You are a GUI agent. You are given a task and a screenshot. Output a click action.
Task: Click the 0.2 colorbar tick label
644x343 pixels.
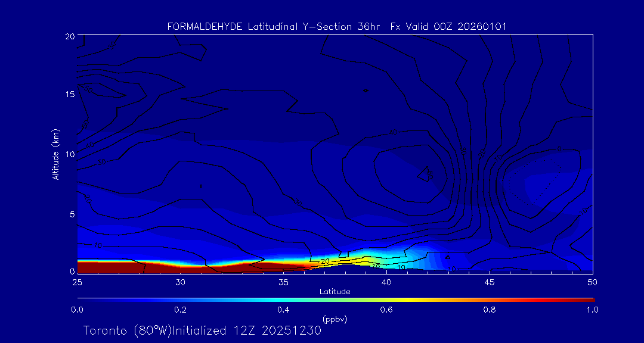pos(180,310)
